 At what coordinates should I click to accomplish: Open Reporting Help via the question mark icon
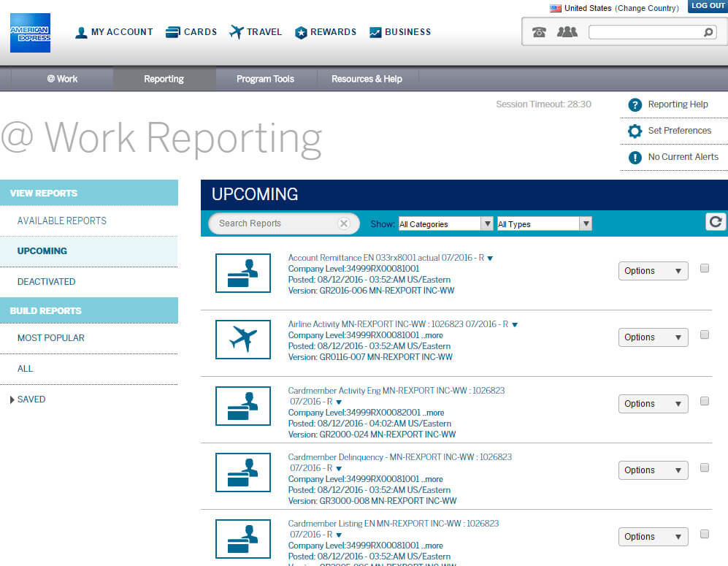point(635,104)
